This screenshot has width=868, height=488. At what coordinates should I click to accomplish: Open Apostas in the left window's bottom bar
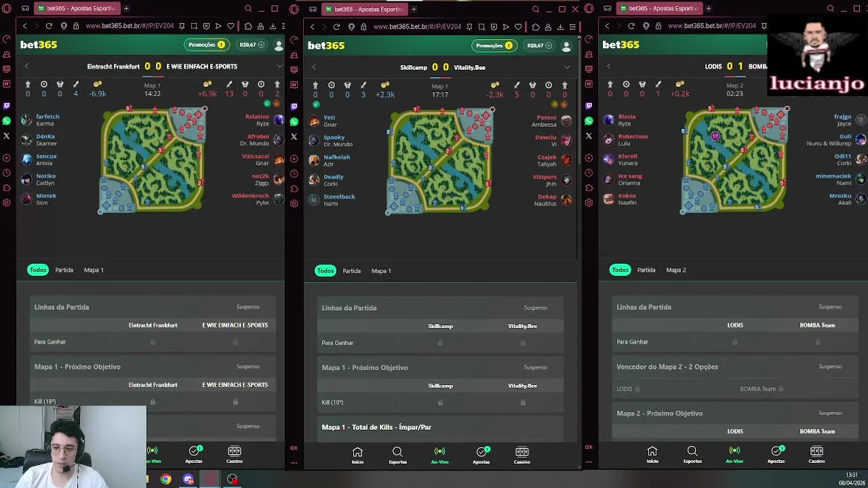pos(194,454)
